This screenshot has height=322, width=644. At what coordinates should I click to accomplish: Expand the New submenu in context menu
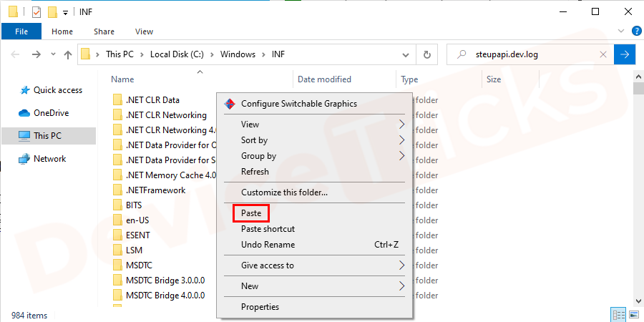coord(314,286)
